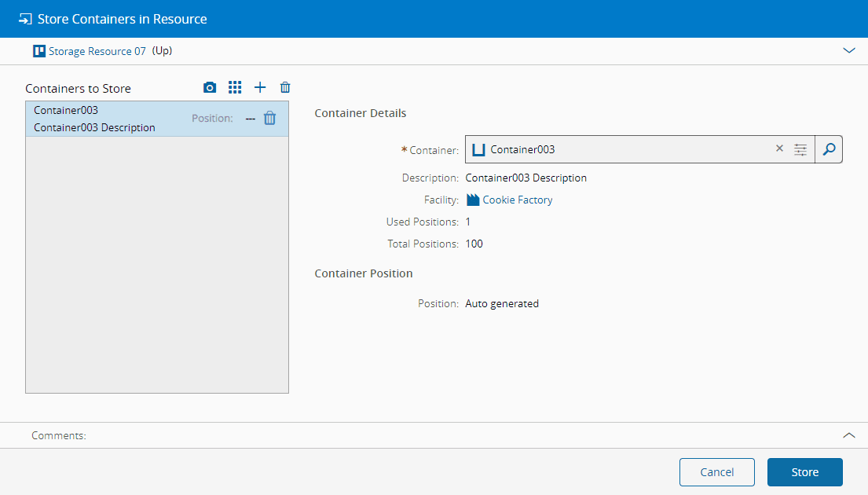868x495 pixels.
Task: Open the Storage Resource 07 link
Action: click(x=97, y=51)
